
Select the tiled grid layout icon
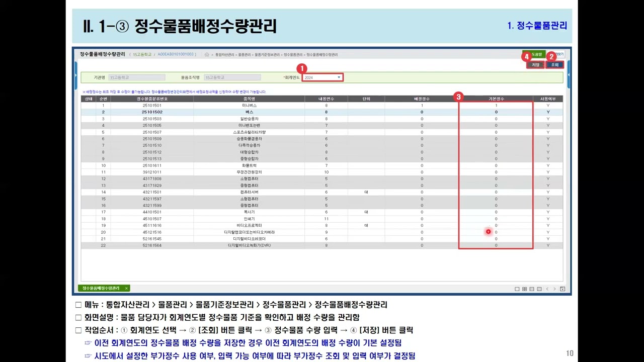click(525, 289)
